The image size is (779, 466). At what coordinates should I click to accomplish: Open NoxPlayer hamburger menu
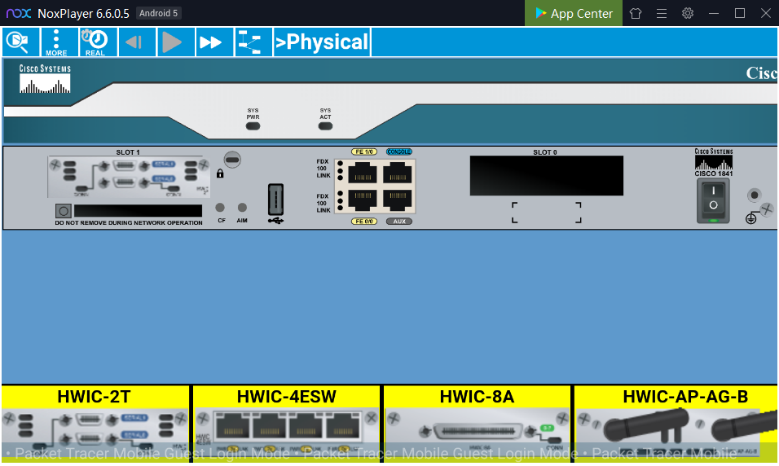point(661,13)
